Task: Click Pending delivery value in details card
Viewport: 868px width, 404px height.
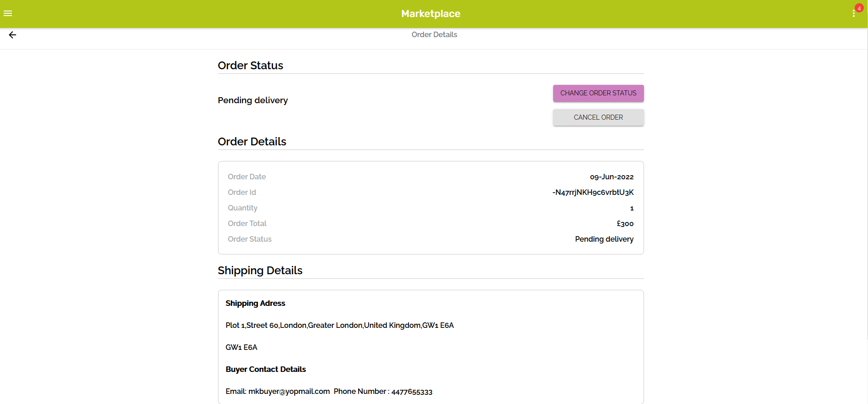Action: pos(604,239)
